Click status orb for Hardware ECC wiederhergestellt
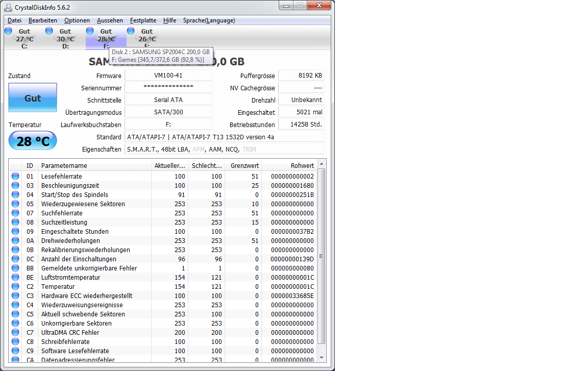The width and height of the screenshot is (588, 371). tap(15, 295)
